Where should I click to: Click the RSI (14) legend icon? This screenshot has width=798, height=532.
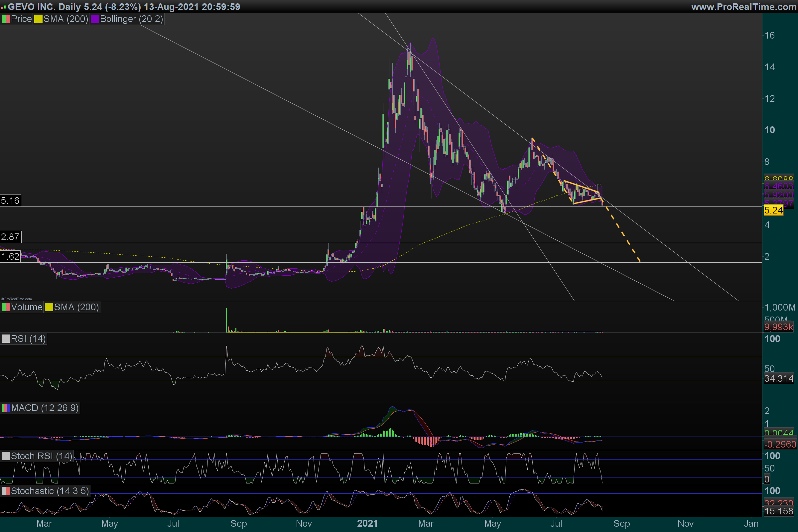coord(6,339)
